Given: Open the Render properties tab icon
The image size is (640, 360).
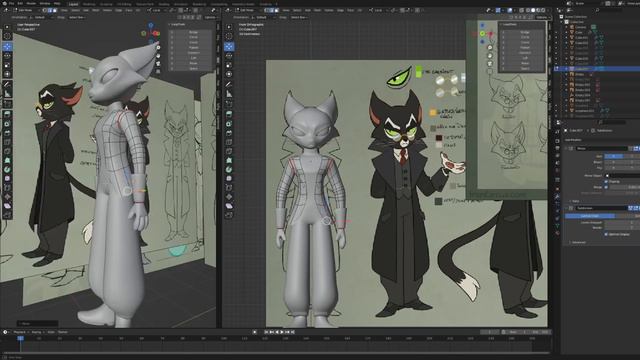Looking at the screenshot, I should point(557,141).
